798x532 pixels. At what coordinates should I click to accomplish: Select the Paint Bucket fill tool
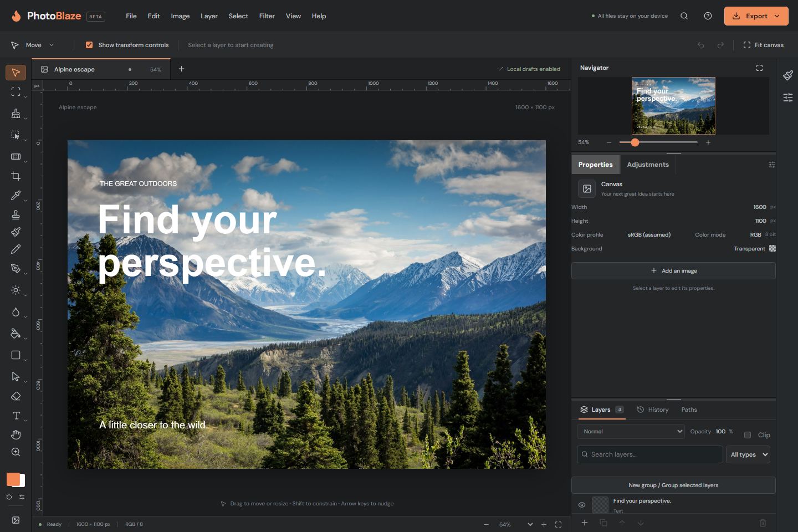(x=16, y=334)
